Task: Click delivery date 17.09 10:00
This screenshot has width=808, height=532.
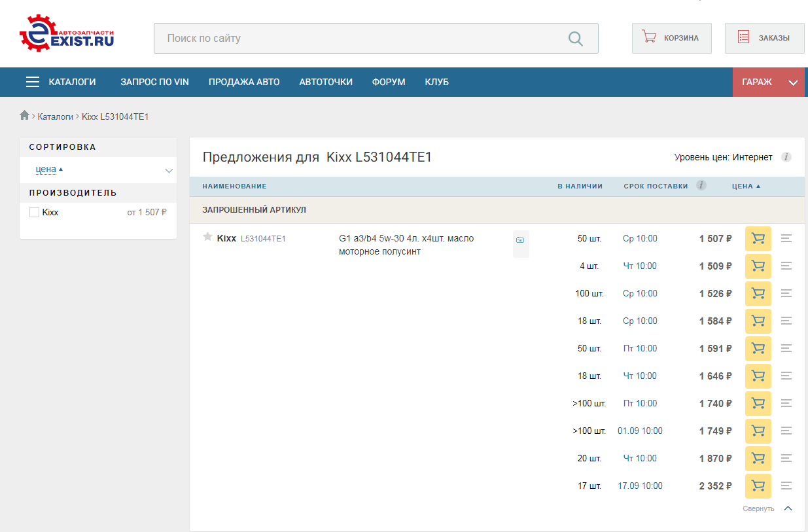Action: coord(640,486)
